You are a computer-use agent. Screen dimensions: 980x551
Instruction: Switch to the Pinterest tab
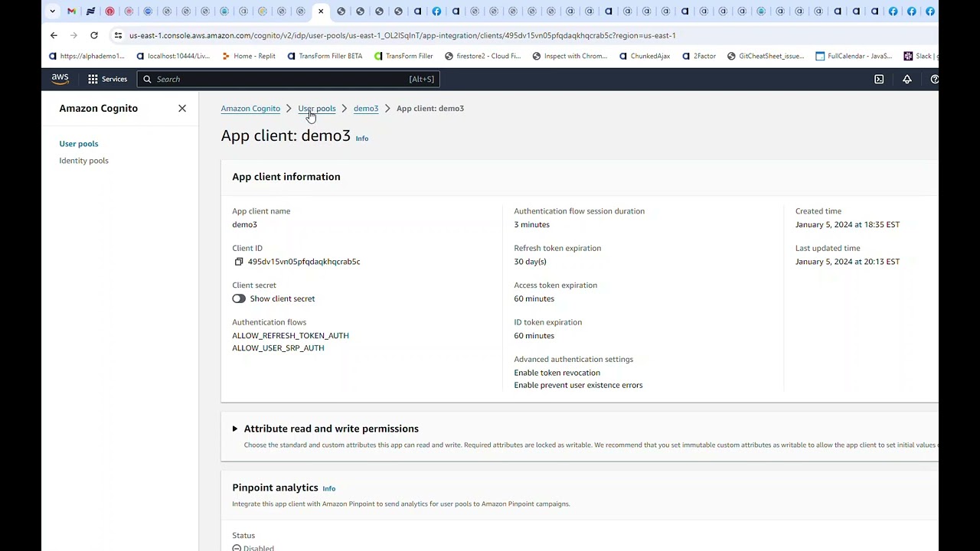click(x=109, y=11)
